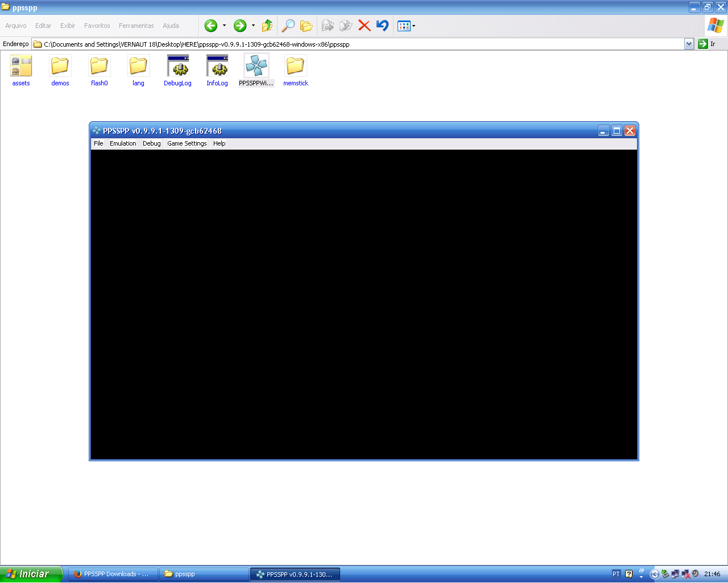This screenshot has height=583, width=728.
Task: Open the DebugLog batch file
Action: tap(177, 67)
